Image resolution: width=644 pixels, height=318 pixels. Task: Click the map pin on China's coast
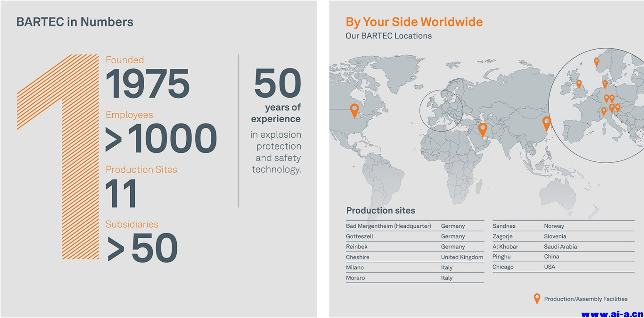coord(547,124)
